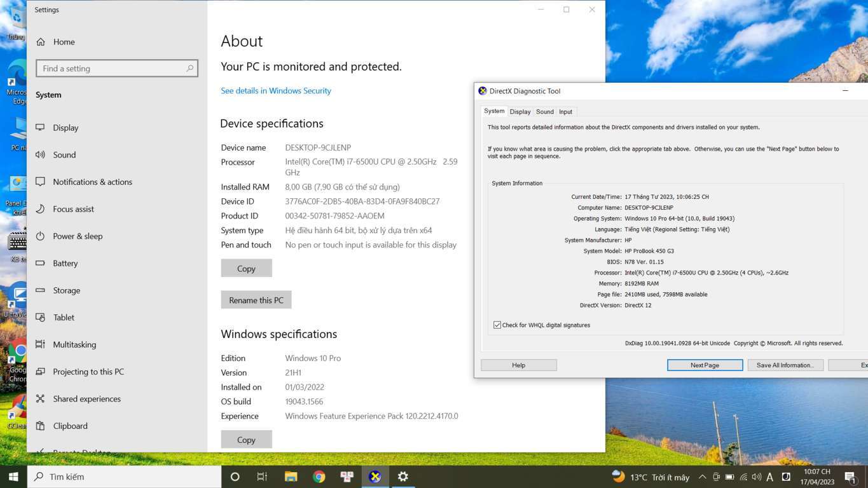The image size is (868, 488).
Task: Switch to Display tab in DxDiag
Action: (x=520, y=112)
